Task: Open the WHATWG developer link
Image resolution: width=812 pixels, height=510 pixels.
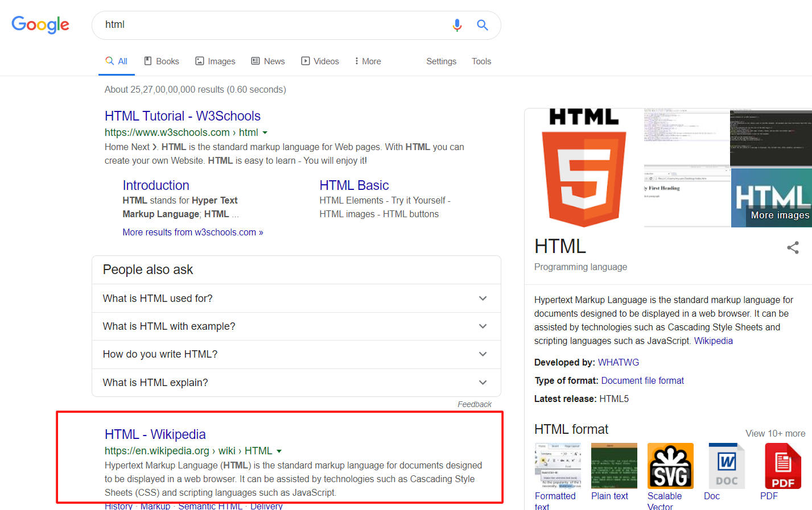Action: 619,362
